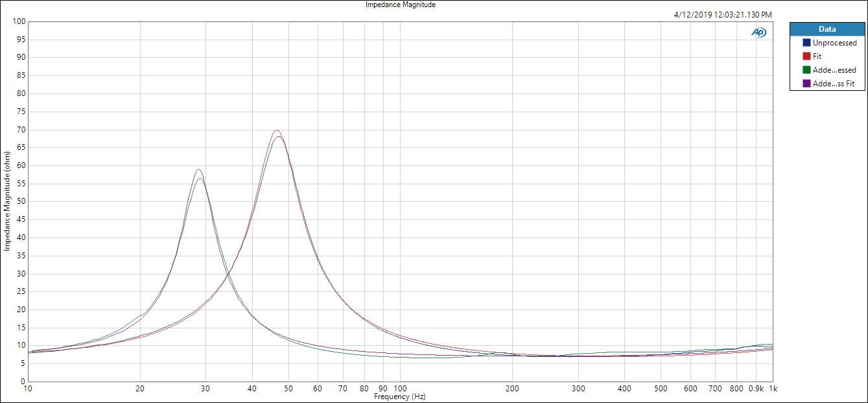Screen dimensions: 868x403
Task: Select the Adde...ss Fit purple swatch
Action: coord(806,84)
